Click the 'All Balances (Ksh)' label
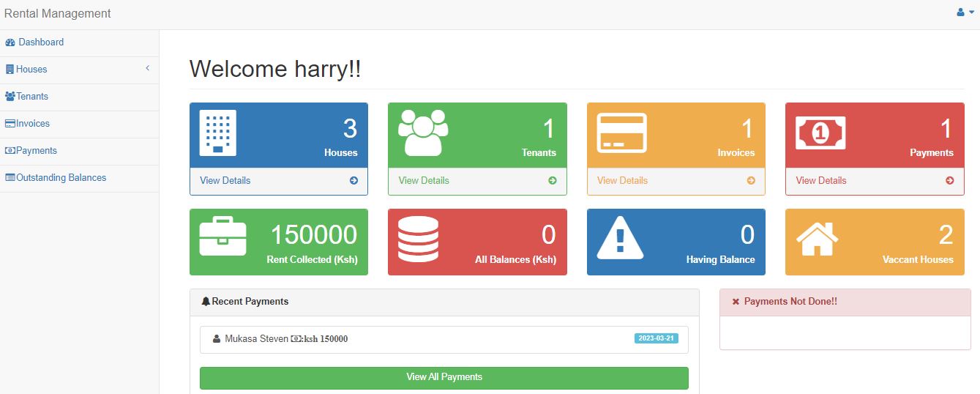The height and width of the screenshot is (394, 980). pyautogui.click(x=515, y=259)
